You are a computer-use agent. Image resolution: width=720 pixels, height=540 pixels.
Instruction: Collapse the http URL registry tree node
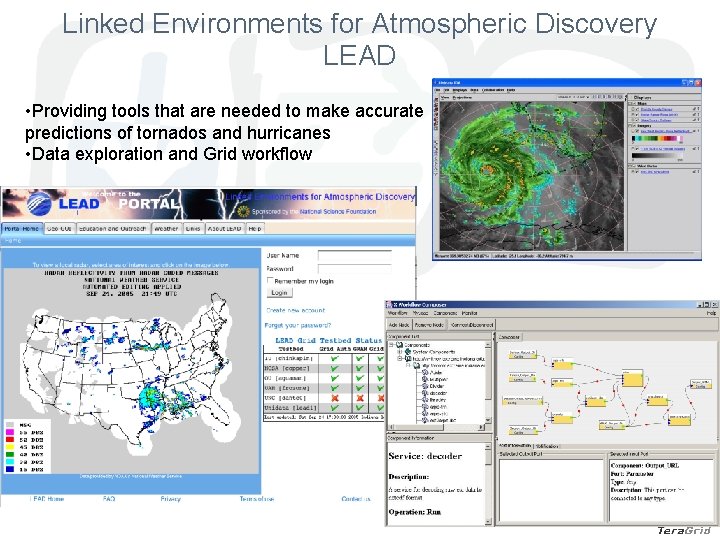coord(399,359)
